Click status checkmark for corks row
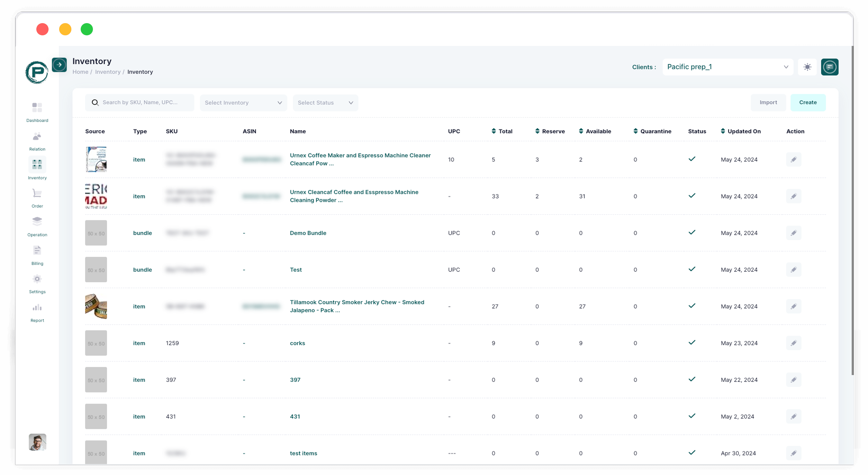The width and height of the screenshot is (868, 475). 692,342
